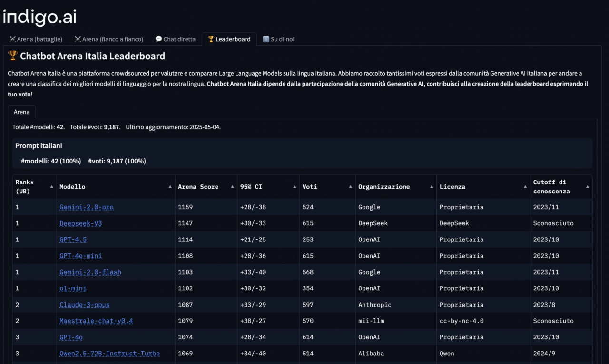Sort by Modello column arrow
Screen dimensions: 609x364
pos(170,187)
